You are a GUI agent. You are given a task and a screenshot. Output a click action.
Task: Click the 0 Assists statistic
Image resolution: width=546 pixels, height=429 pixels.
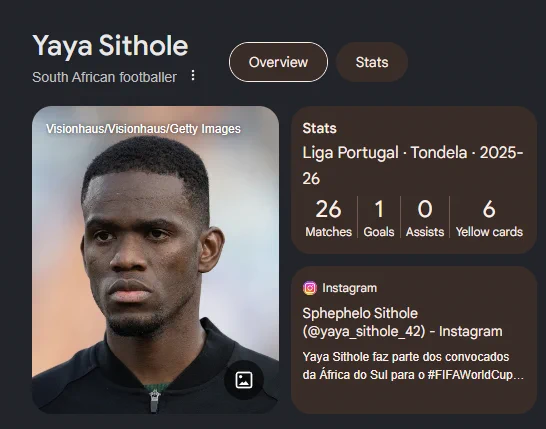[x=425, y=218]
